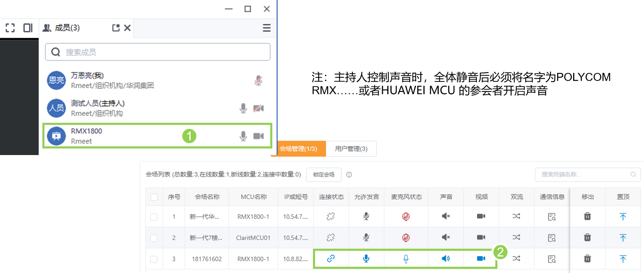Switch to 用户管理(3) tab
Screen dimensions: 644x273
click(351, 149)
